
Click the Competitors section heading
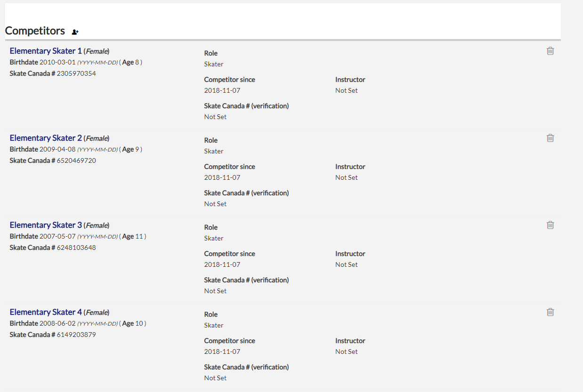point(35,31)
